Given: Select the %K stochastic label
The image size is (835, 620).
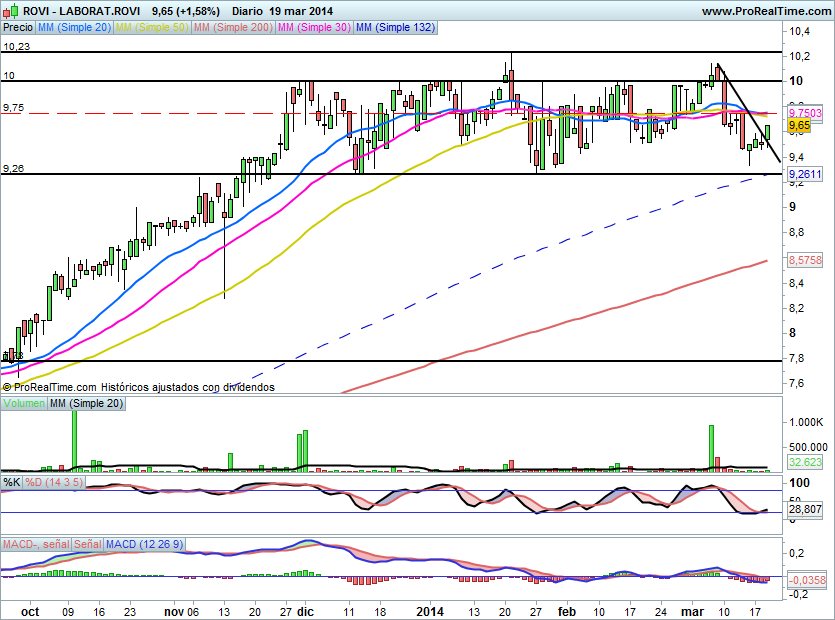Looking at the screenshot, I should (11, 482).
